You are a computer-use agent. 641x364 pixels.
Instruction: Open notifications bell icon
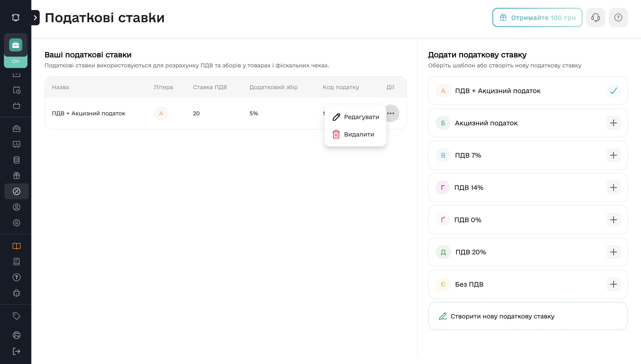point(16,17)
